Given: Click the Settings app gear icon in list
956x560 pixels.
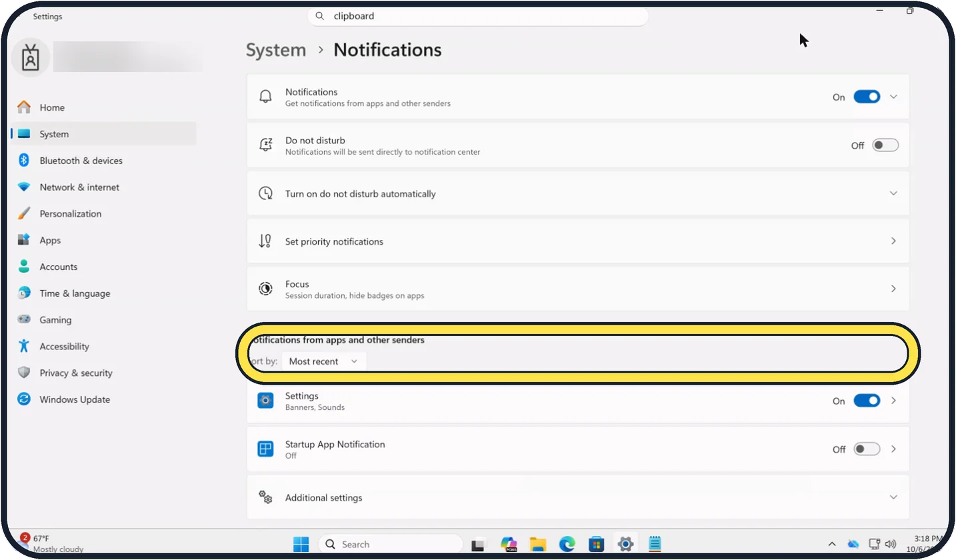Looking at the screenshot, I should 265,401.
